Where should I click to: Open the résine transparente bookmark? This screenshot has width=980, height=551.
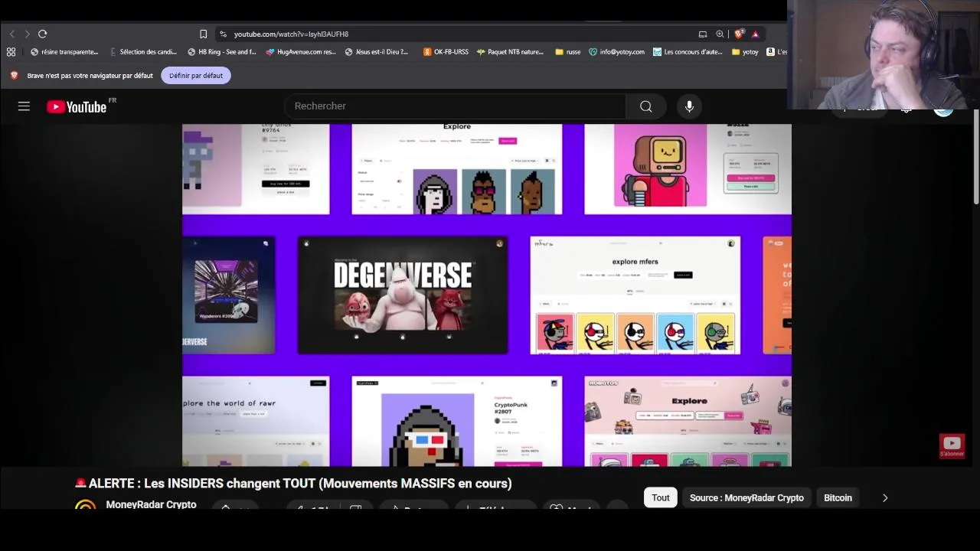click(x=64, y=52)
